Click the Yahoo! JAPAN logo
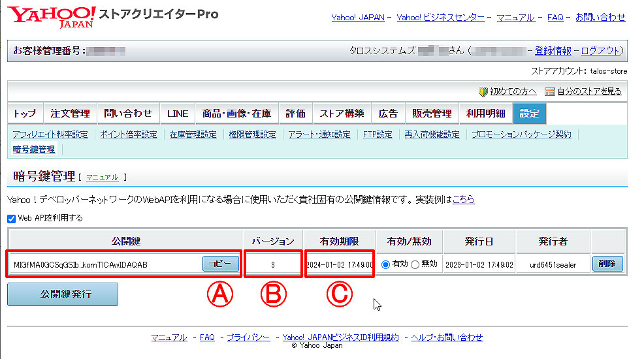The width and height of the screenshot is (644, 359). click(52, 17)
